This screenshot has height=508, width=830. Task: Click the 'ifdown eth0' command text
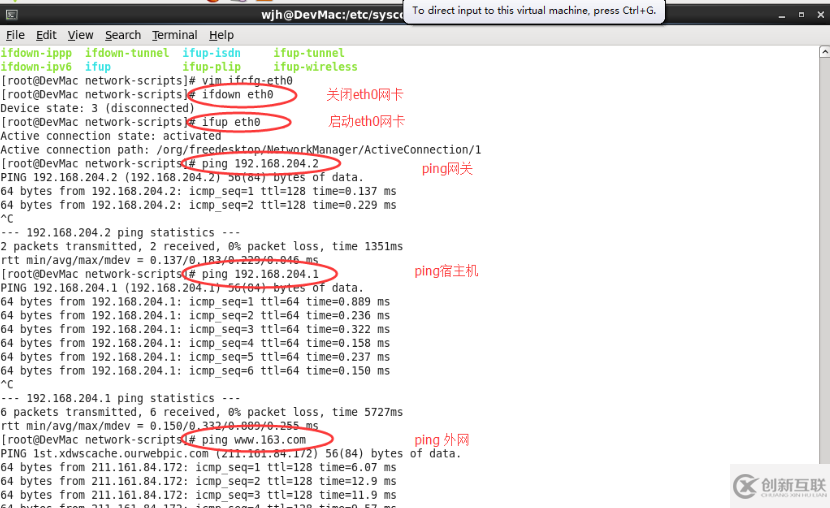tap(238, 94)
